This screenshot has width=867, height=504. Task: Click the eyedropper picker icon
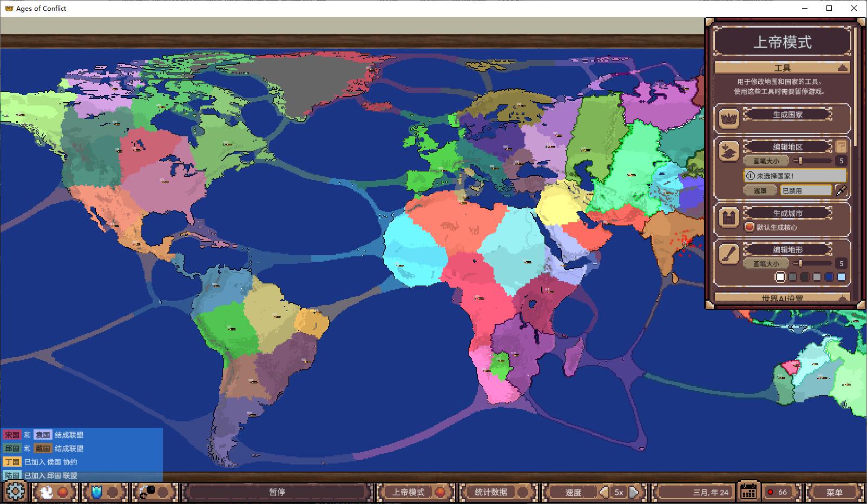(840, 190)
